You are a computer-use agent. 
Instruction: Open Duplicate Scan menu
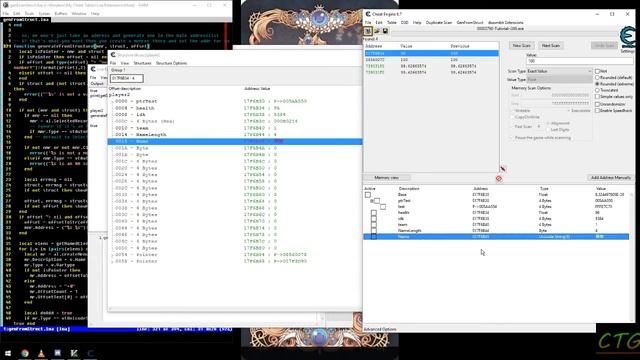439,22
